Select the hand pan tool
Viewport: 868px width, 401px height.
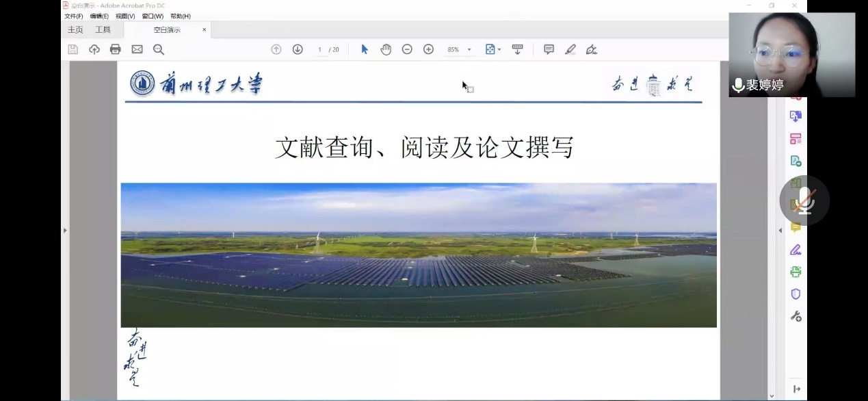[386, 49]
